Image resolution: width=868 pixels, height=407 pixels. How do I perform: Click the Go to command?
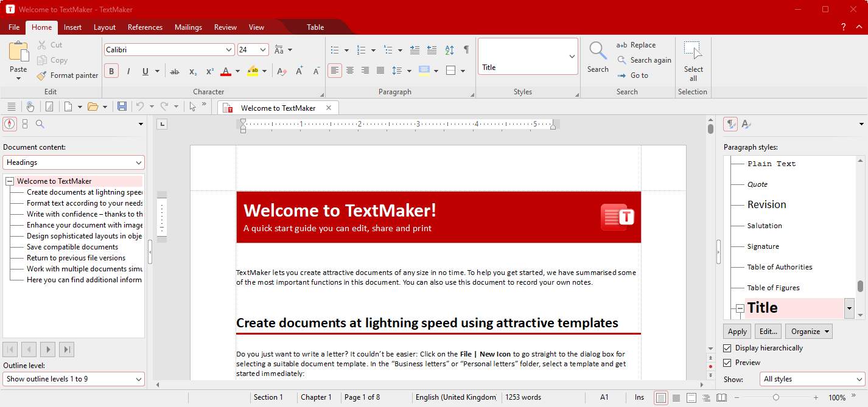coord(632,75)
